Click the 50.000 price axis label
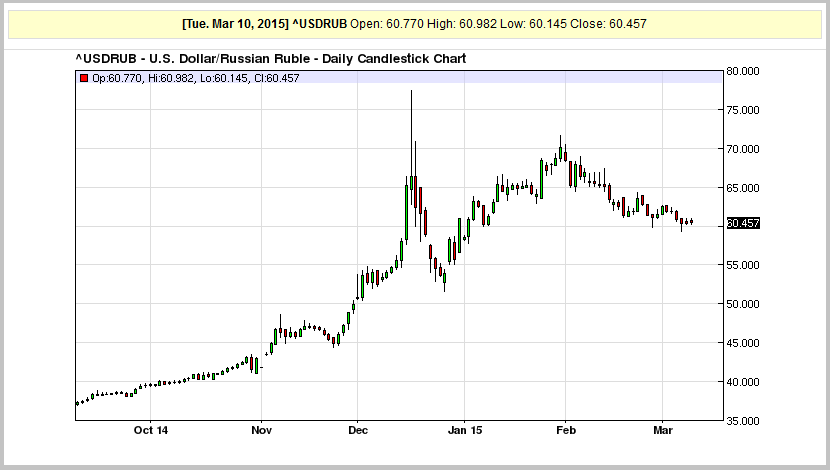This screenshot has width=830, height=470. pos(743,304)
